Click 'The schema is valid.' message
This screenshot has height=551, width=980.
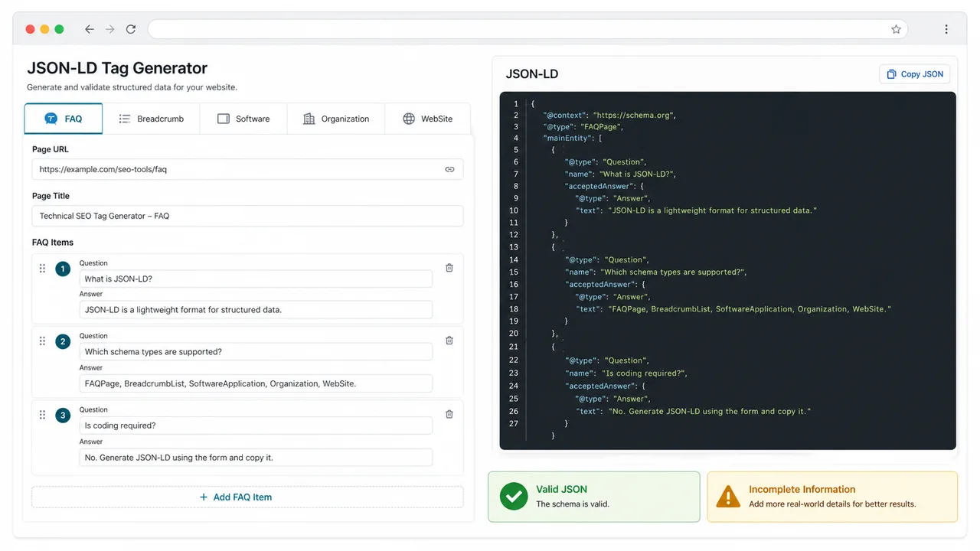(x=573, y=504)
